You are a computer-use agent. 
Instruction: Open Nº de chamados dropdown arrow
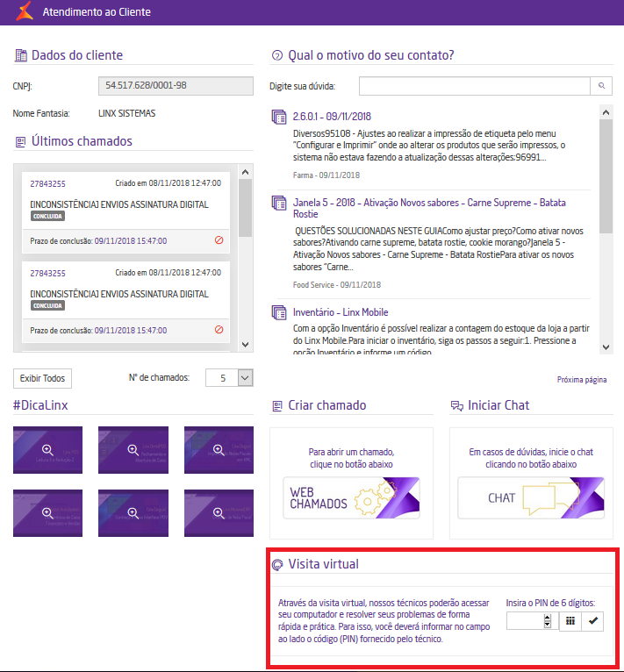click(246, 378)
